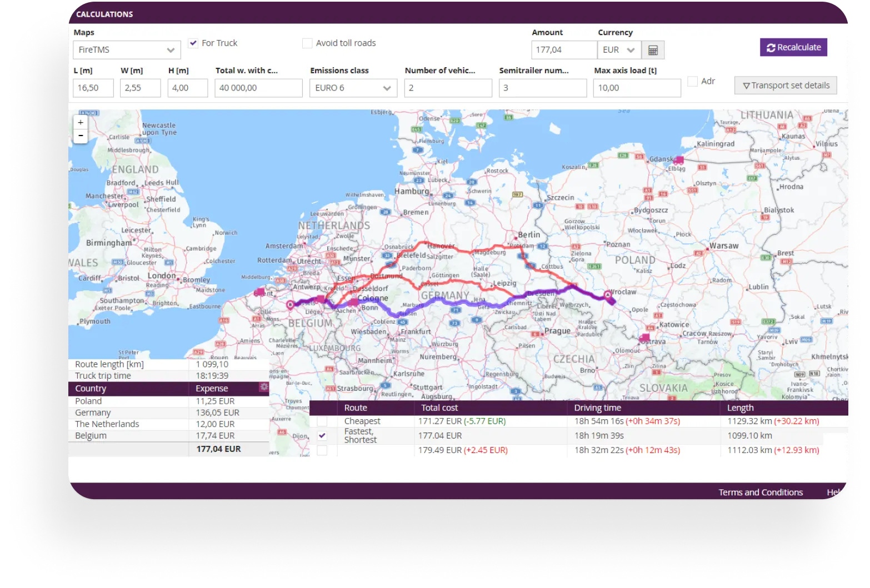Click the Amount input field

point(563,50)
